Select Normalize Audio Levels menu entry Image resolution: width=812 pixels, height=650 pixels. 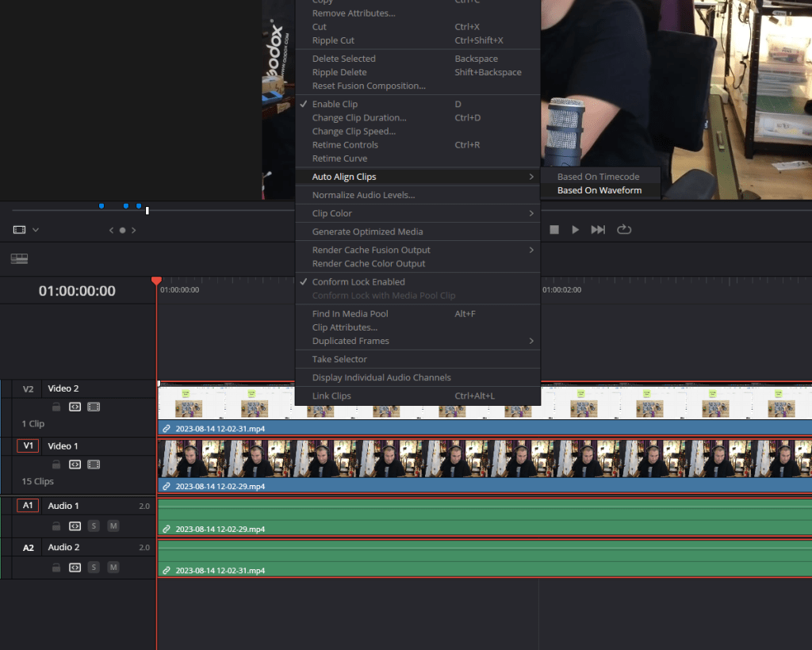click(x=418, y=195)
